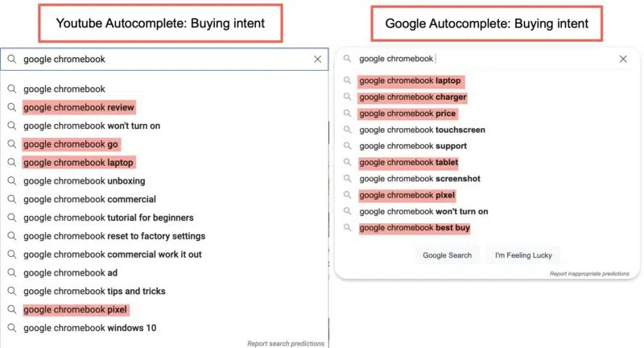Choose 'google chromebook touchscreen' suggestion

tap(422, 130)
